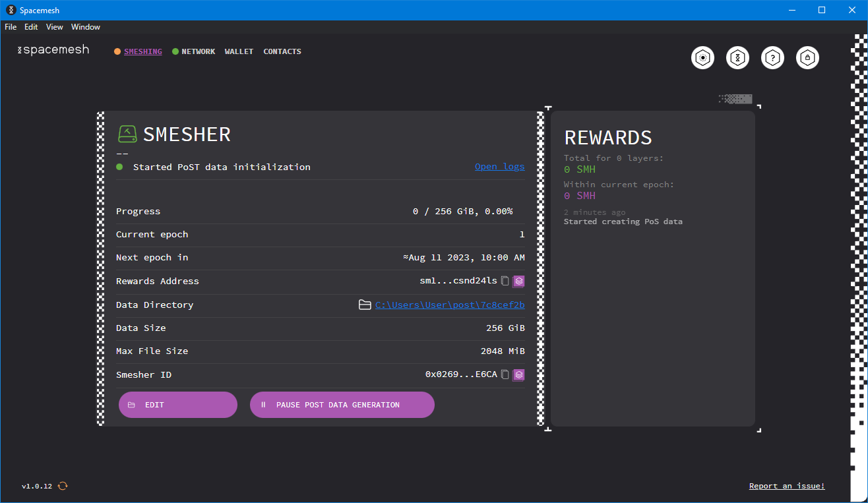Click the orange status dot beside SMESHING
The image size is (868, 503).
[117, 51]
